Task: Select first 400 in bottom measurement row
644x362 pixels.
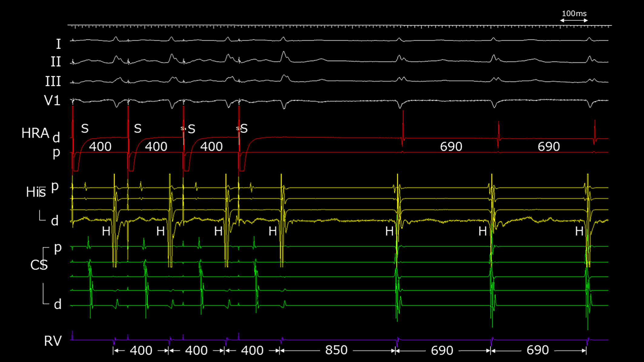Action: pos(141,351)
